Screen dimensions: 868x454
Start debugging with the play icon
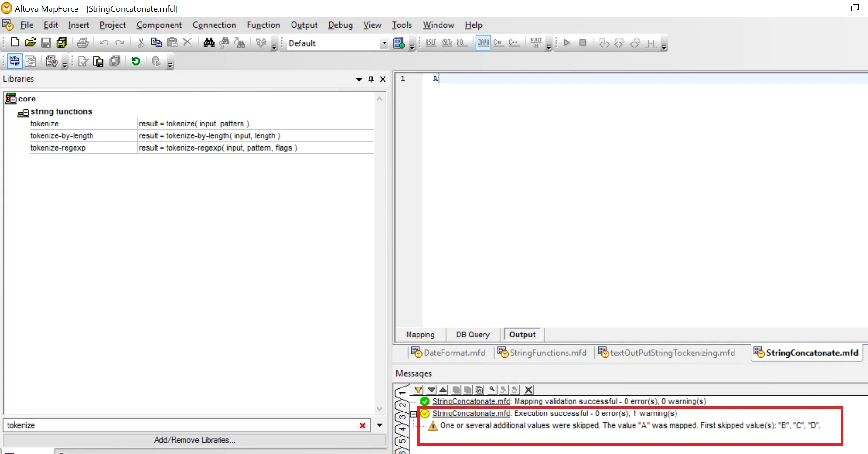(x=567, y=42)
